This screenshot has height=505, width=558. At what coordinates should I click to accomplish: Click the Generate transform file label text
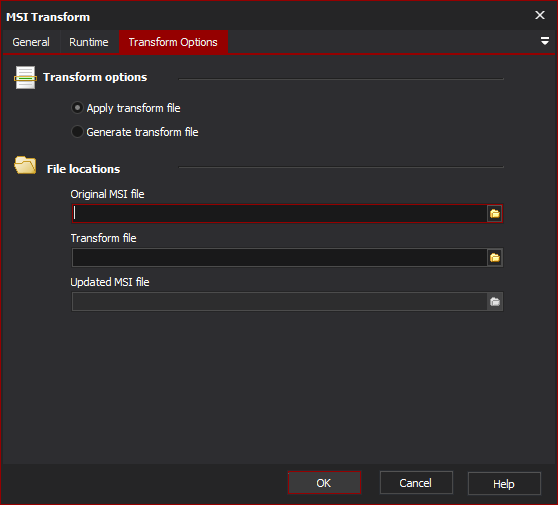pos(142,132)
